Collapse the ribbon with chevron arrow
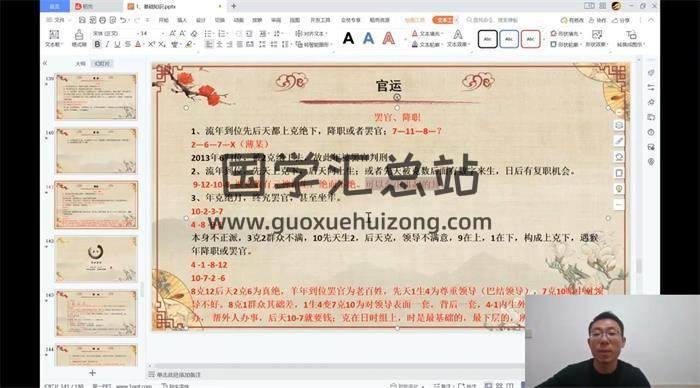700x388 pixels. tap(651, 20)
